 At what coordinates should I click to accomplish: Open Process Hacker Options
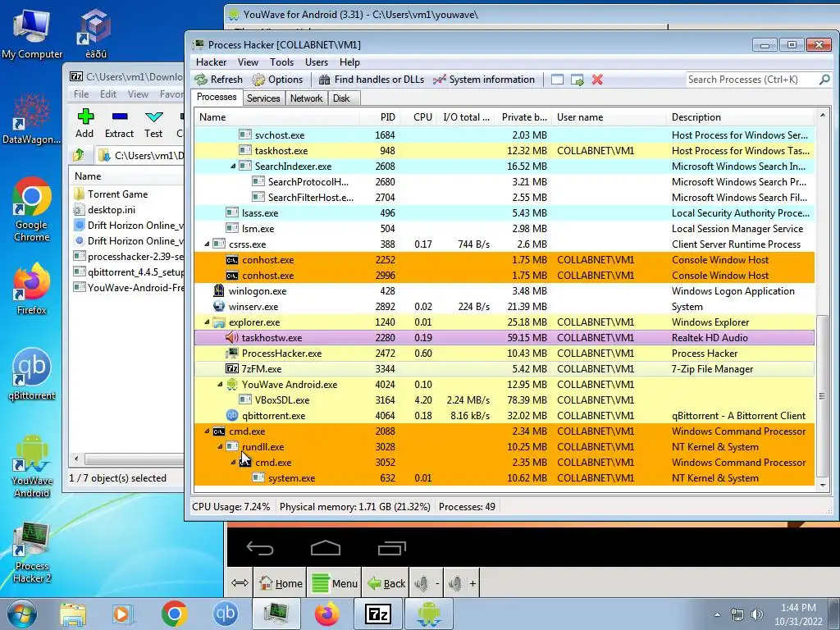point(277,80)
